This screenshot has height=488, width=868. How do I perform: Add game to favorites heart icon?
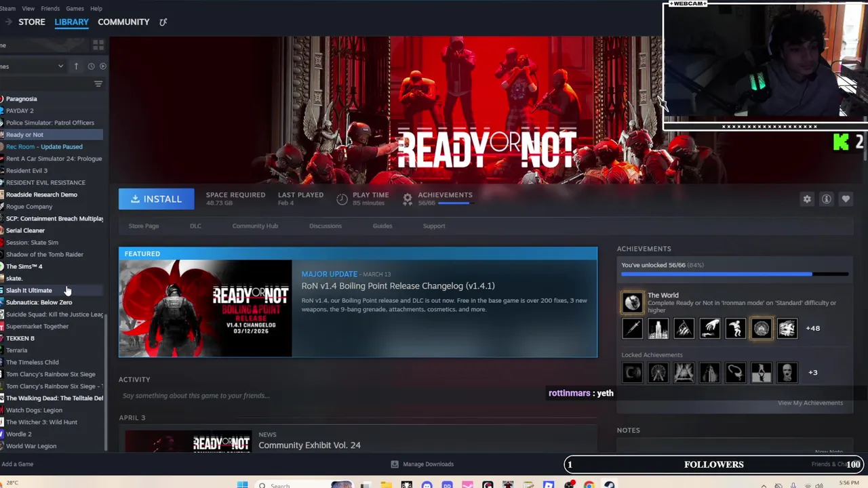[x=846, y=199]
